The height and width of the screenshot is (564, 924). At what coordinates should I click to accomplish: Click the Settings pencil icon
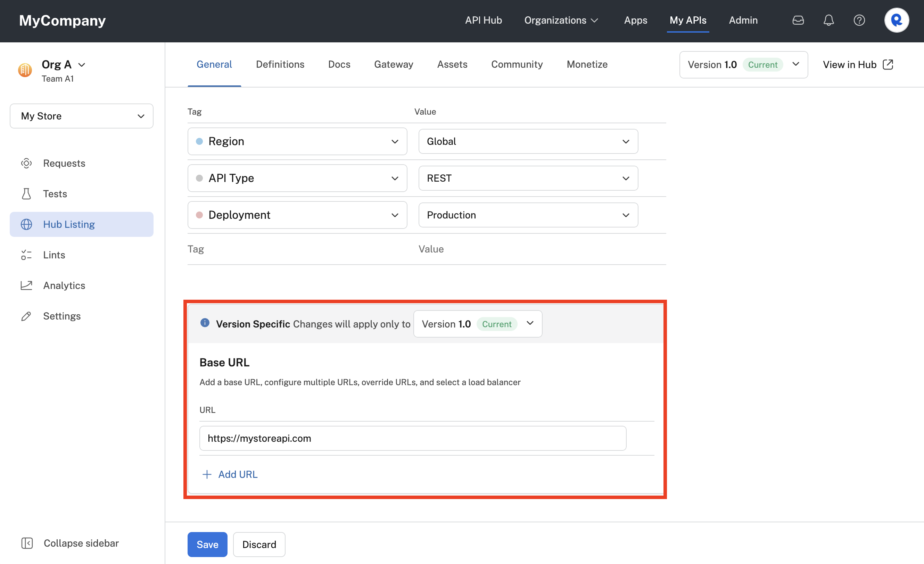(x=26, y=316)
